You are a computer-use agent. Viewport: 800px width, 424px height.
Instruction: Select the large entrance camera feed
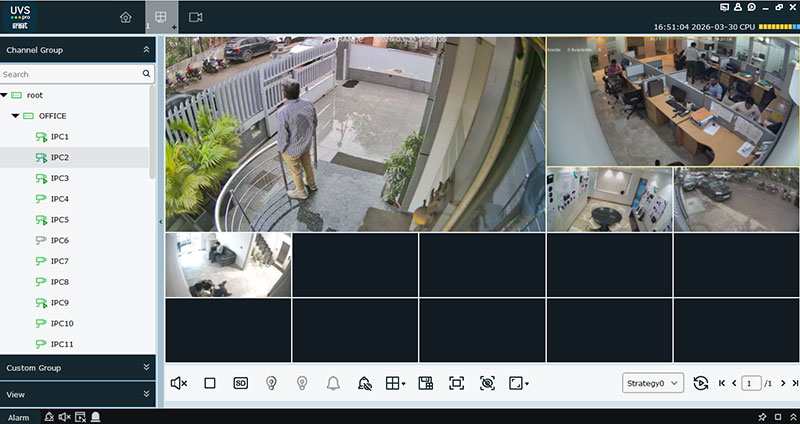pyautogui.click(x=355, y=134)
